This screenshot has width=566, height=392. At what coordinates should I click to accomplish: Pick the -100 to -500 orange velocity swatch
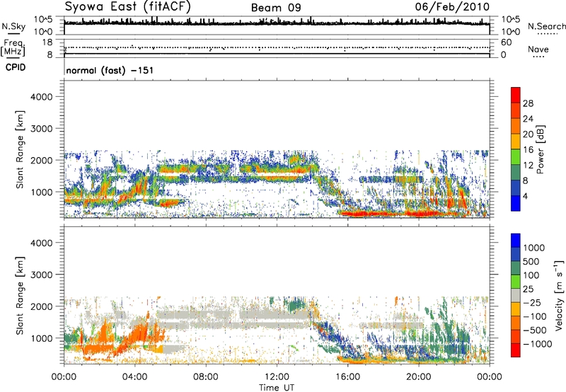tap(516, 323)
